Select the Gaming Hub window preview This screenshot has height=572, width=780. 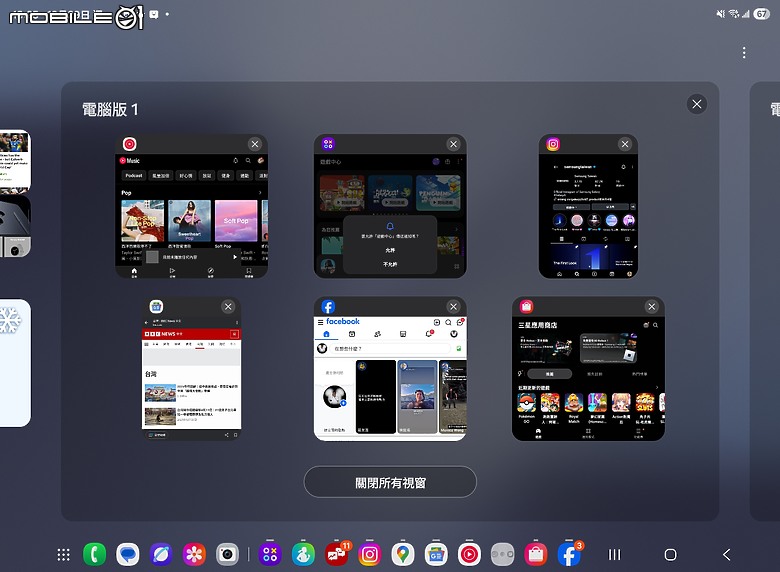tap(390, 216)
